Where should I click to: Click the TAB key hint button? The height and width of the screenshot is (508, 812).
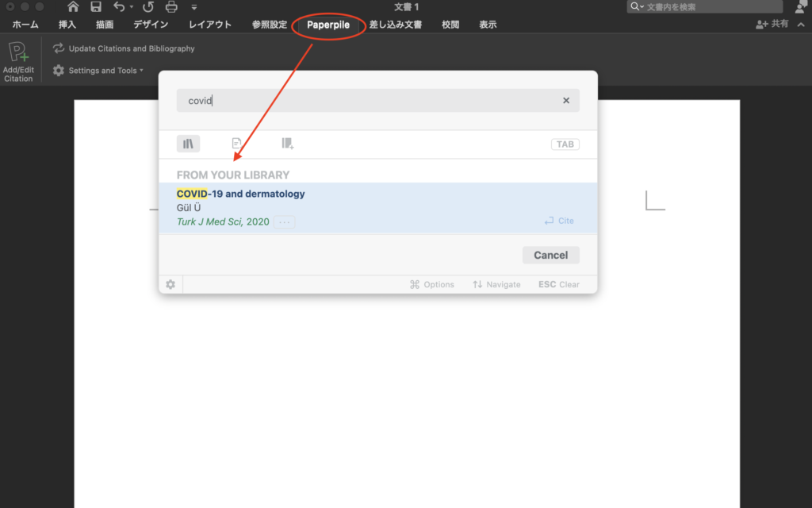(565, 144)
